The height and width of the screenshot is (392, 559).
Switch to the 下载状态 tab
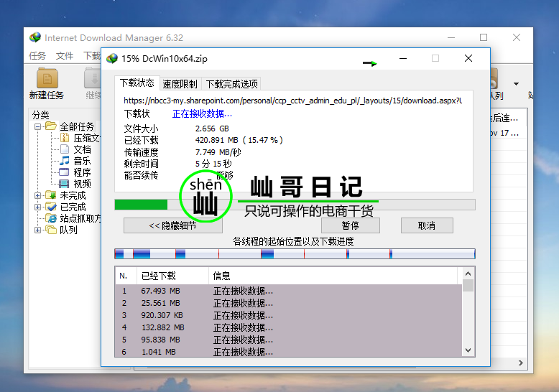coord(137,83)
